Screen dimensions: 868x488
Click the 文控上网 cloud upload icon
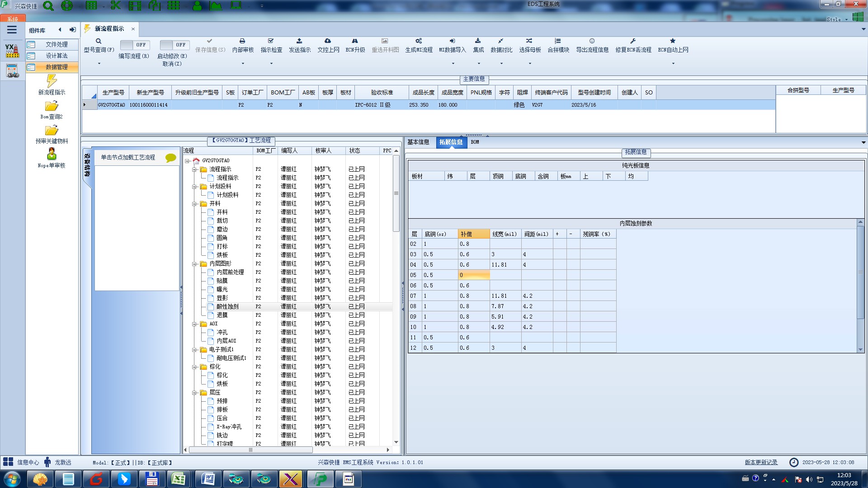328,41
